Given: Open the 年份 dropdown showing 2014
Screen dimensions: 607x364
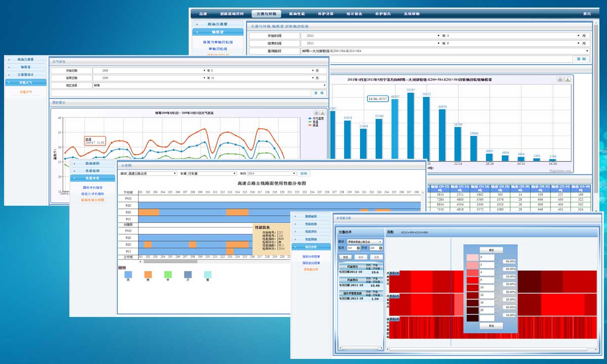Looking at the screenshot, I should tap(272, 173).
